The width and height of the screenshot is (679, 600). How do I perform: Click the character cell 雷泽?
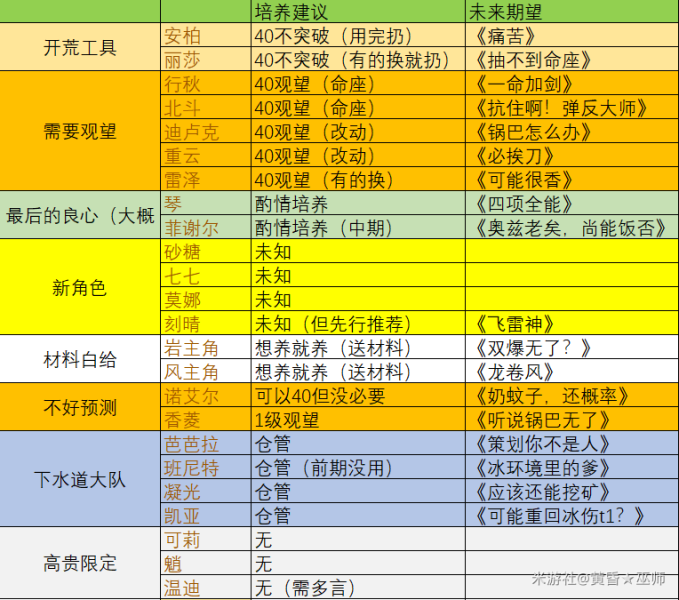206,179
